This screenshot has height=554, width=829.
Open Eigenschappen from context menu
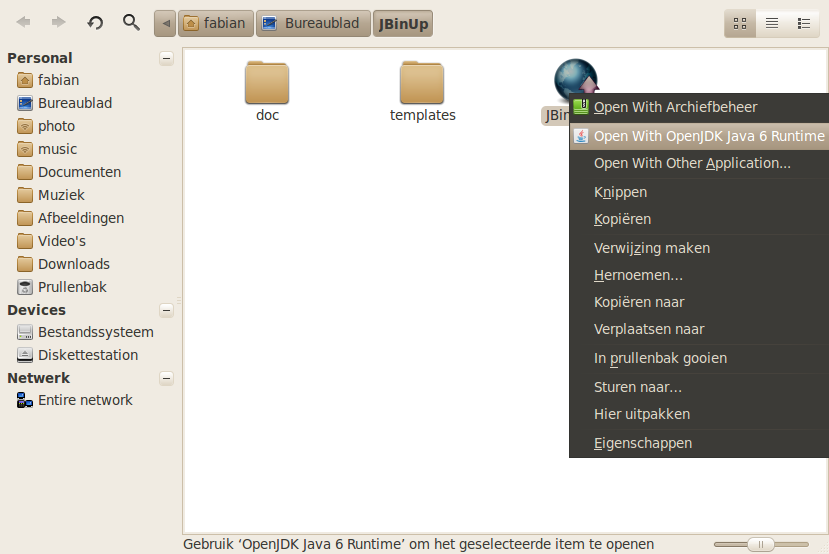point(699,444)
